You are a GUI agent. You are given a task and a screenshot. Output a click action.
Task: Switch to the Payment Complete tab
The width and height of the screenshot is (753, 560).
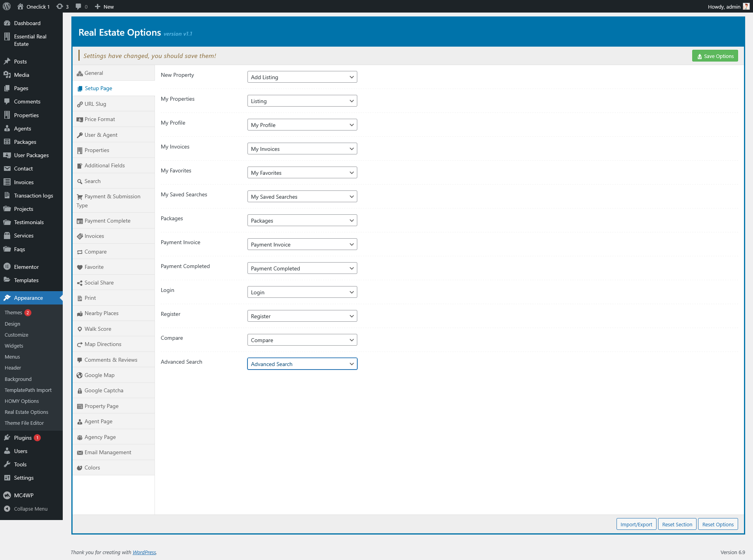[113, 221]
